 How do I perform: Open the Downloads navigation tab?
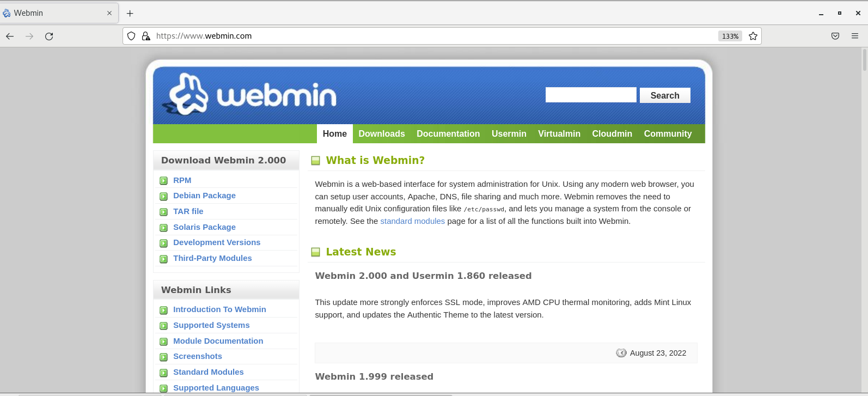coord(381,133)
